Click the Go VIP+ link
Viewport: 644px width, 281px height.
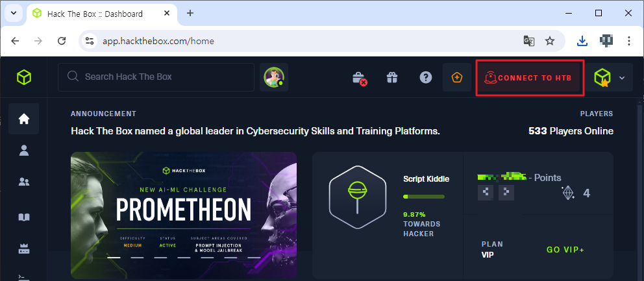coord(565,249)
